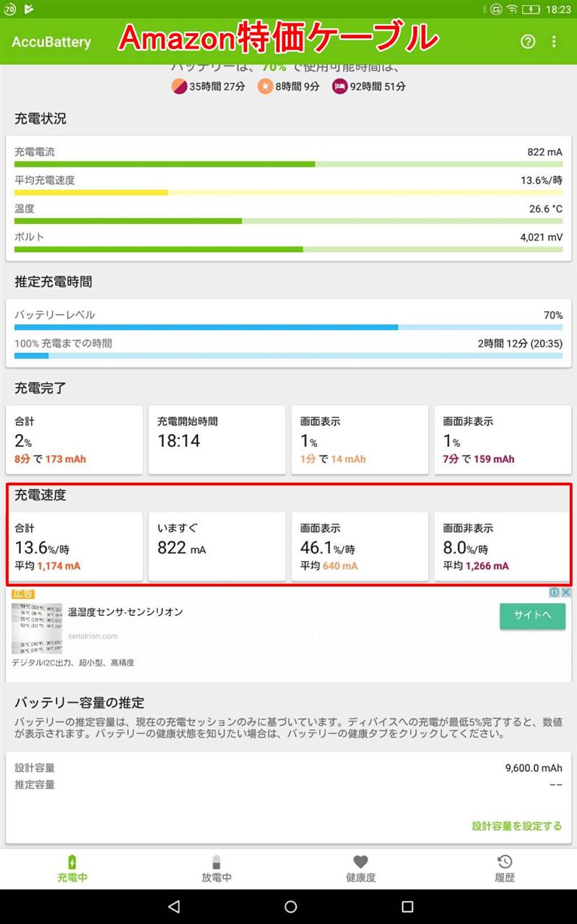Tap the サイトへ ad button
Viewport: 577px width, 924px height.
[532, 616]
